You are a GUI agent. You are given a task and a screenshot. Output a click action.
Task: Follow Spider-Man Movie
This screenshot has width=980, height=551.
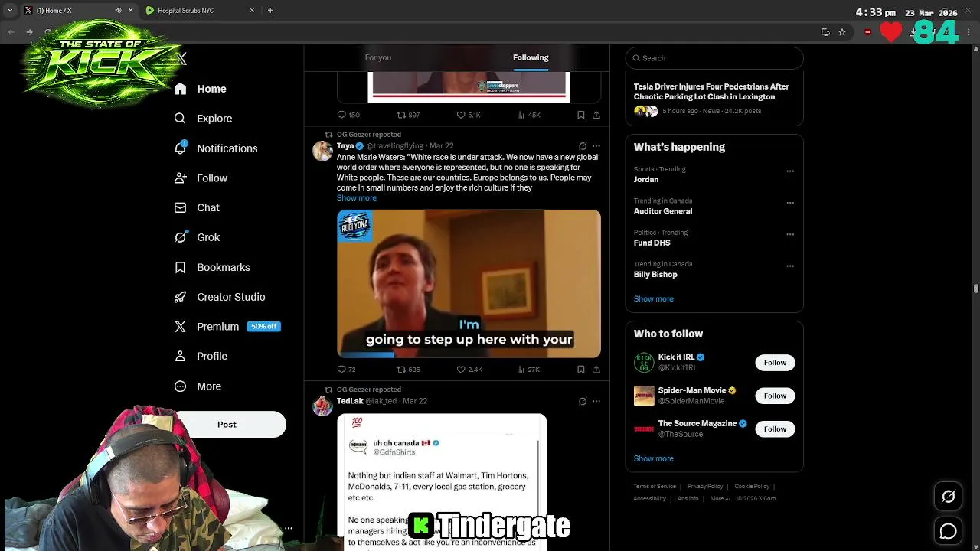pos(775,396)
